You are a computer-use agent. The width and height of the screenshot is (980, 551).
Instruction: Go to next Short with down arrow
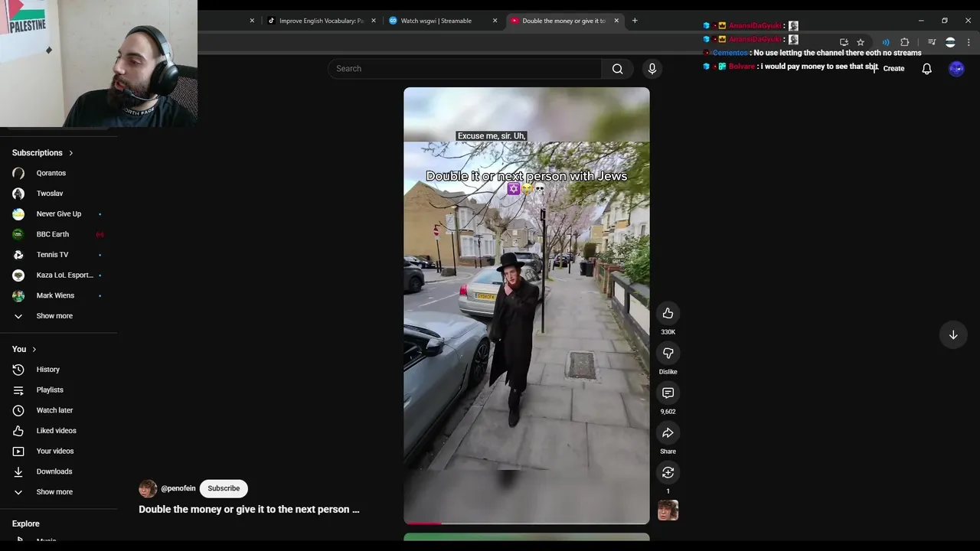click(x=953, y=334)
